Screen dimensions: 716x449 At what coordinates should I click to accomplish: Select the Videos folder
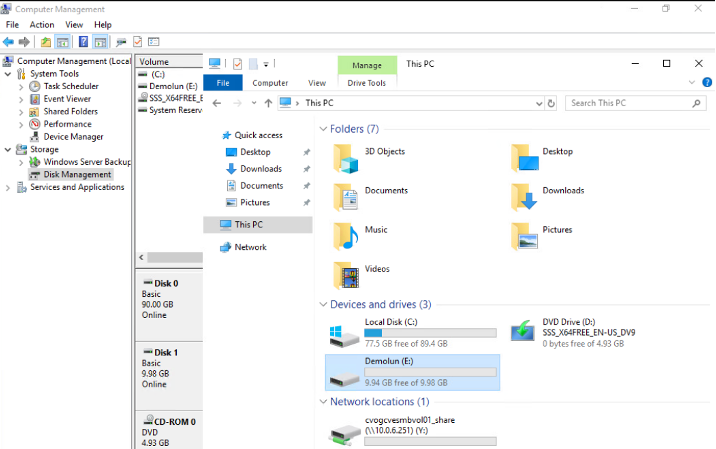346,276
